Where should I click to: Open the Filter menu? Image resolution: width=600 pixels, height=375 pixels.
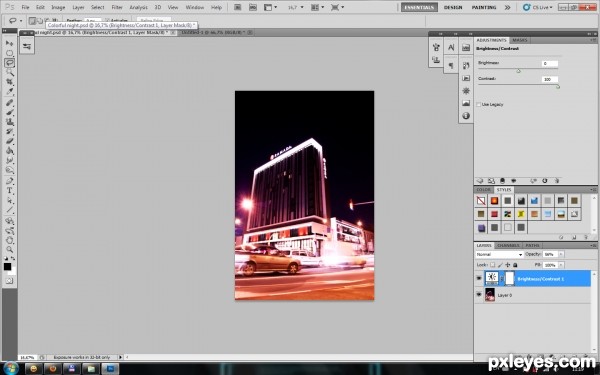[x=117, y=7]
